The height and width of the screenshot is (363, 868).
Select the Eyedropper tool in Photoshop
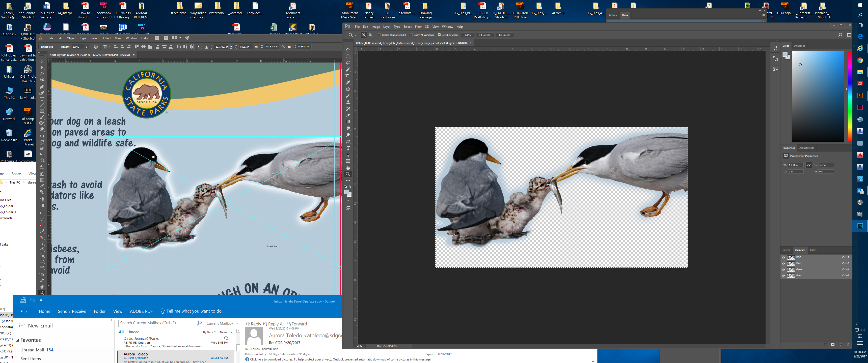coord(348,82)
